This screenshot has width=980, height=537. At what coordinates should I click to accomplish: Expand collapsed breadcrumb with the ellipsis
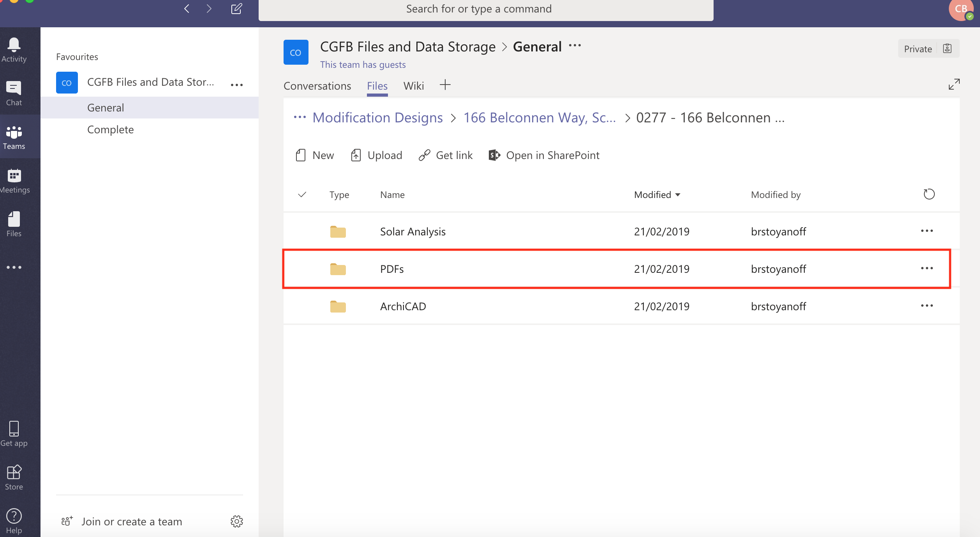point(300,117)
